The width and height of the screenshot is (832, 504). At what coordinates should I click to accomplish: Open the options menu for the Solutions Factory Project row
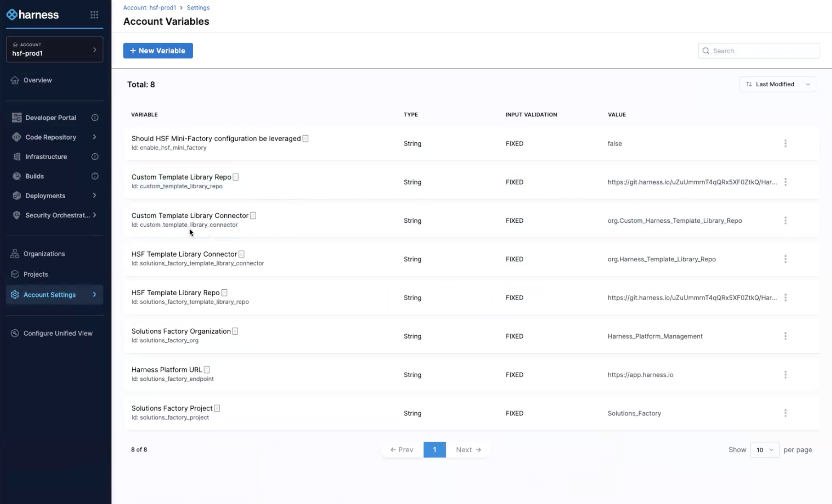click(785, 413)
